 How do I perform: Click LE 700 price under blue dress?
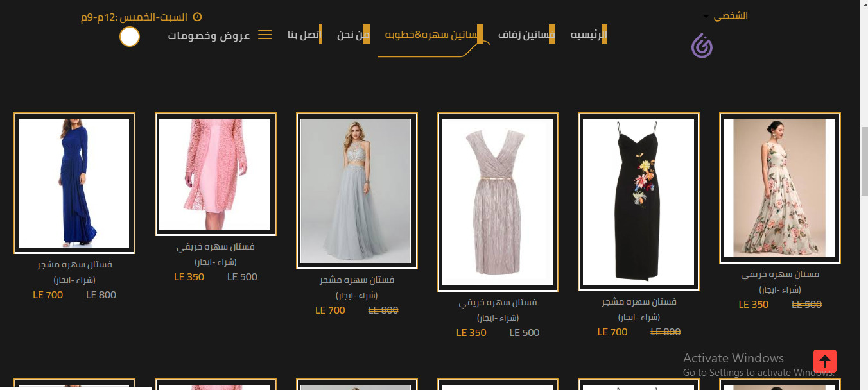(48, 295)
